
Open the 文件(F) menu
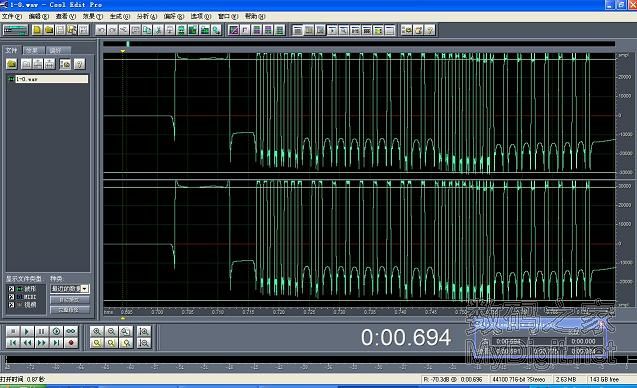(x=11, y=16)
